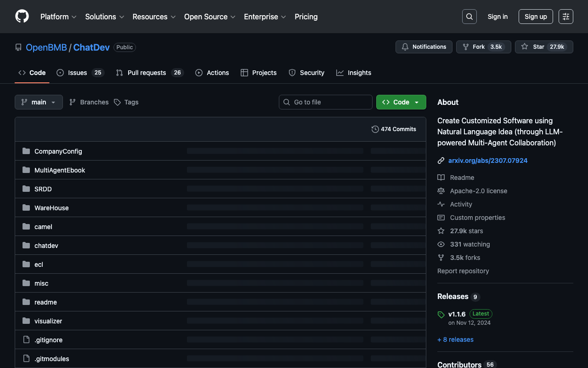Viewport: 588px width, 368px height.
Task: Click the commit history clock icon
Action: pyautogui.click(x=375, y=129)
